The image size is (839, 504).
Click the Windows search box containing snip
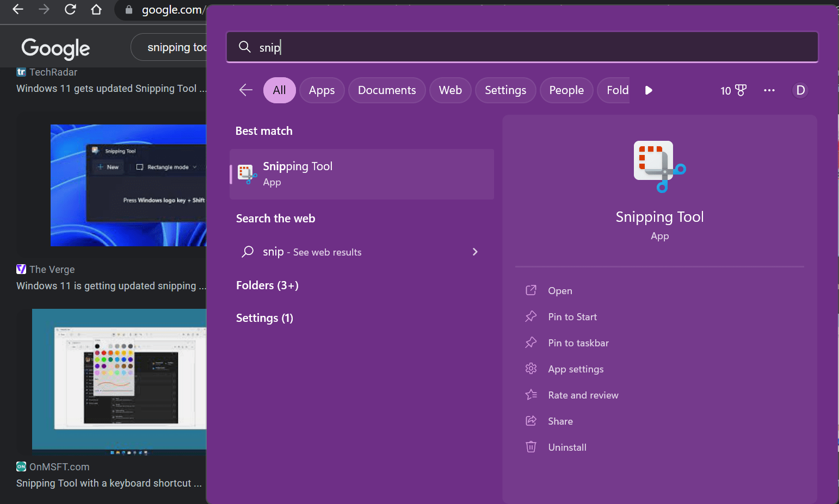522,47
